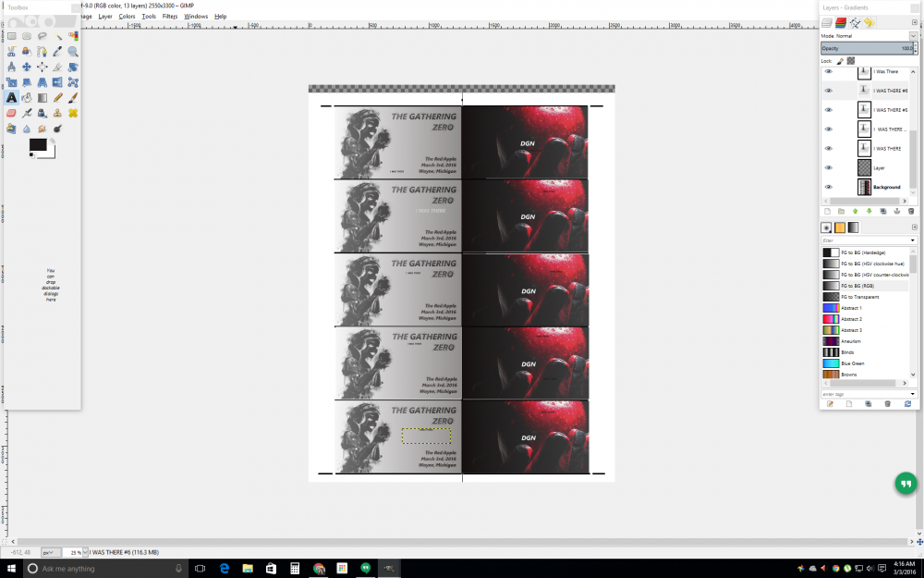This screenshot has height=578, width=924.
Task: Open the Layer menu
Action: point(105,17)
